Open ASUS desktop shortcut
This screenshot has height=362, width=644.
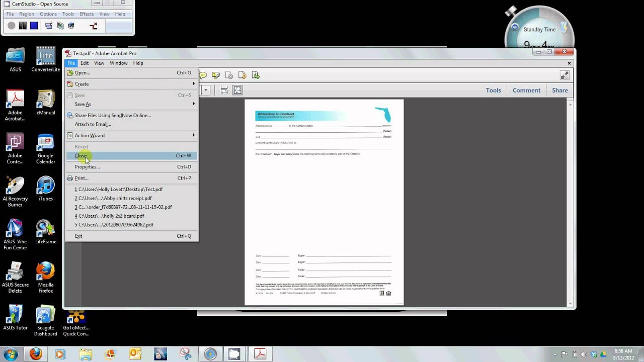coord(15,60)
